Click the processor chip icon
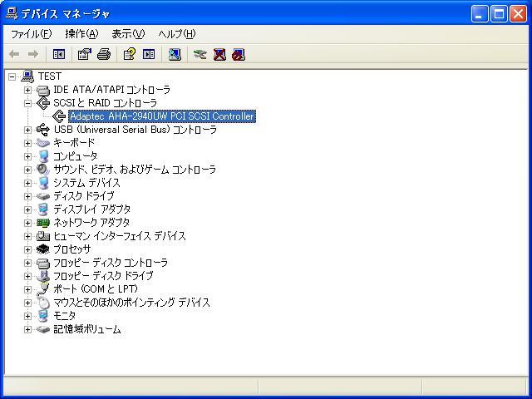The width and height of the screenshot is (532, 399). click(x=43, y=249)
